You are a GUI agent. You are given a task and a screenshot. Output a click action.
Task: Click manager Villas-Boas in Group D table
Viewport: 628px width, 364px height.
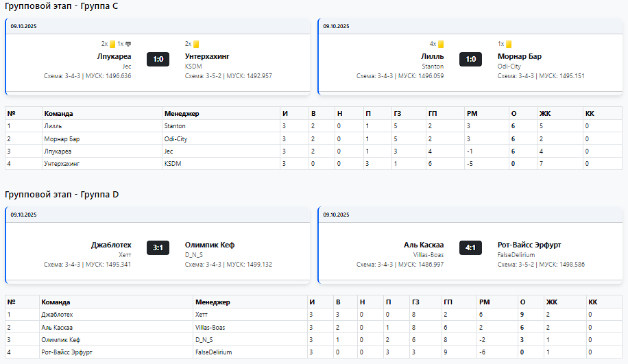click(211, 328)
